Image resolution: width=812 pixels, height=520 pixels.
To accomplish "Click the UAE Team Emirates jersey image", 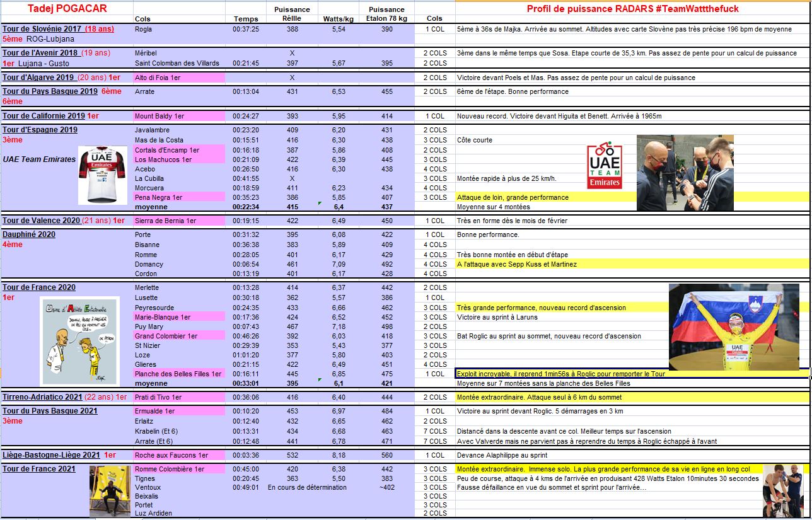I will click(101, 175).
